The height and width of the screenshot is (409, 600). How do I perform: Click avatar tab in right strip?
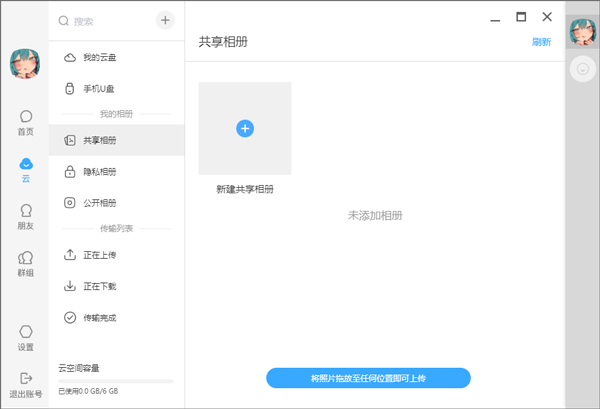583,32
